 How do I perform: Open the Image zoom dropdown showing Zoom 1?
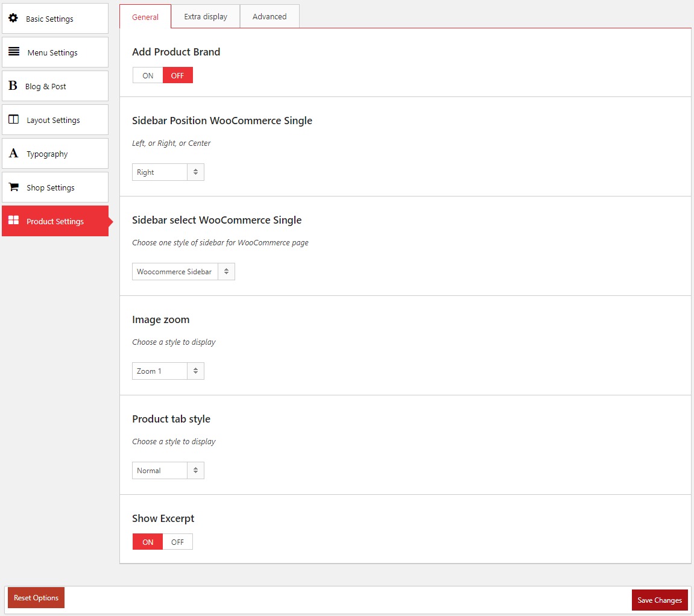[x=168, y=371]
